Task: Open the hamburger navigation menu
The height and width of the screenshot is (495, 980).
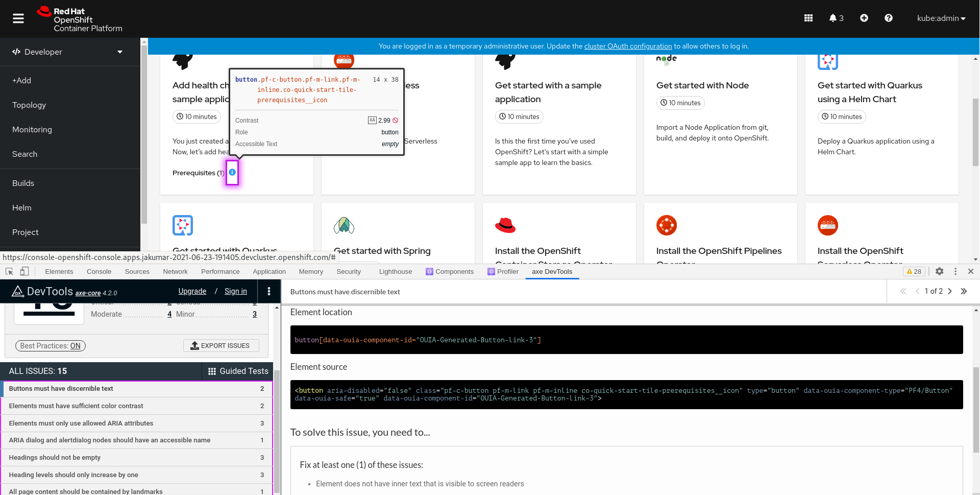Action: coord(18,18)
